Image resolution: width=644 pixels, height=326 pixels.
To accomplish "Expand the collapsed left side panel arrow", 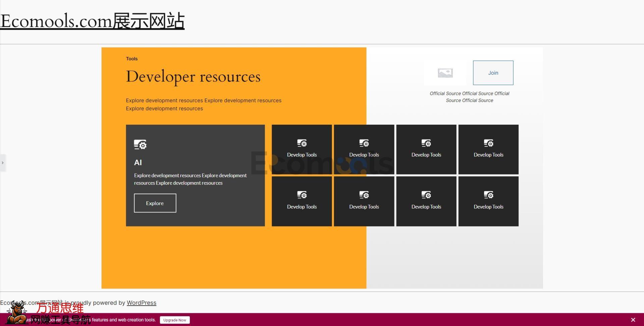I will pyautogui.click(x=3, y=163).
